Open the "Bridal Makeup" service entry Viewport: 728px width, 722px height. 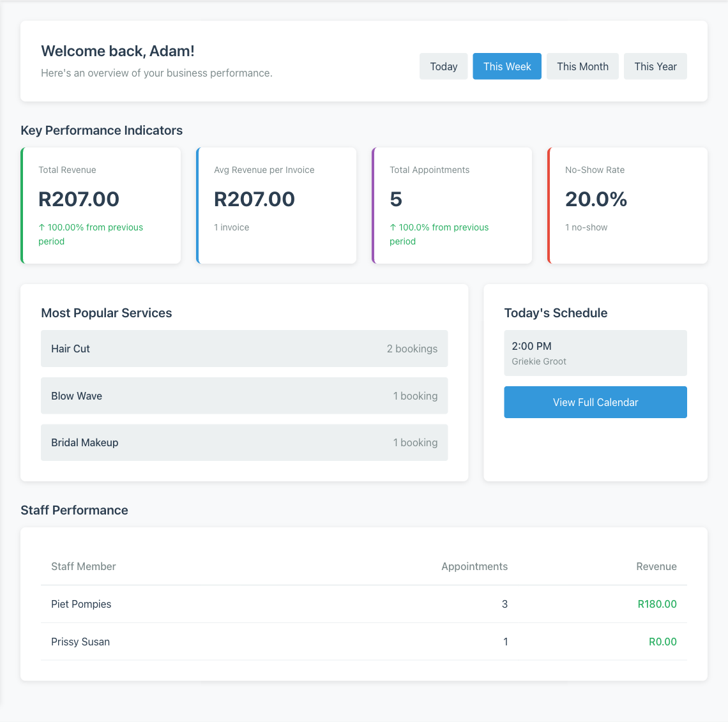pyautogui.click(x=244, y=442)
